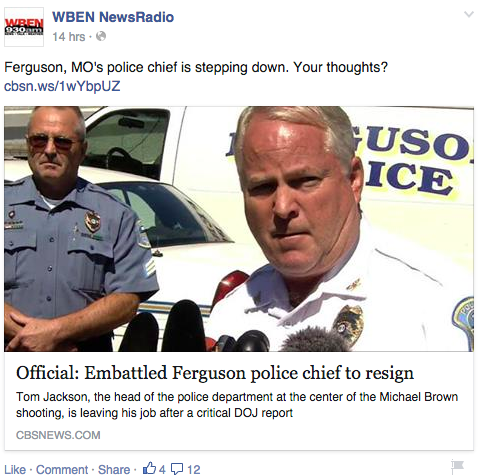
Task: Click the thumbs-up likes icon
Action: coord(149,468)
